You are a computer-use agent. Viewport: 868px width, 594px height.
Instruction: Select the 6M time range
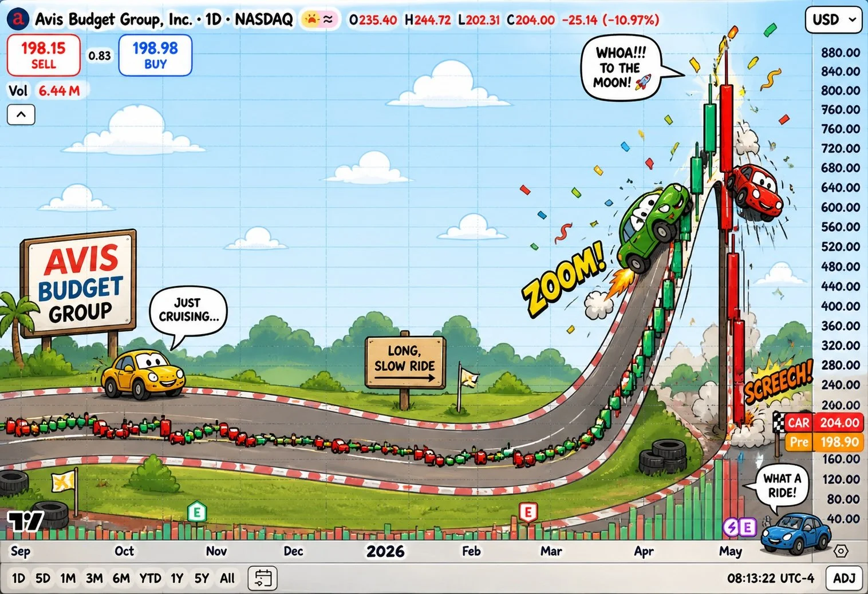click(x=121, y=579)
